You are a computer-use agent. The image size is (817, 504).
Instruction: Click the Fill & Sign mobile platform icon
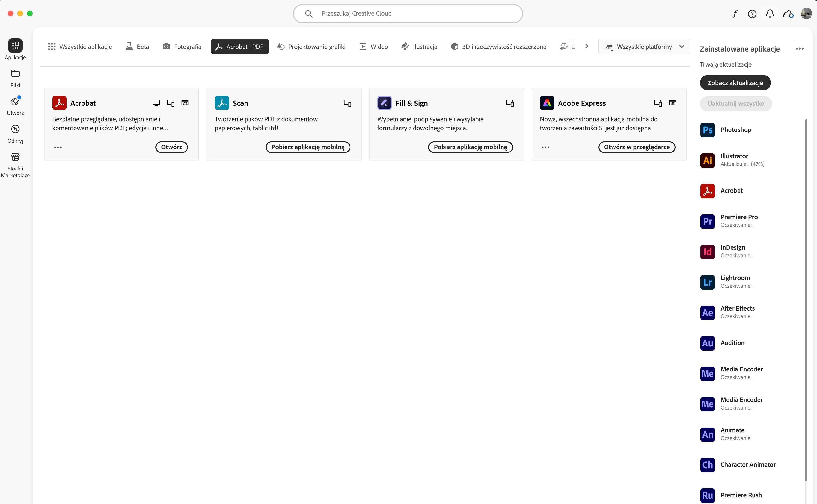tap(510, 103)
